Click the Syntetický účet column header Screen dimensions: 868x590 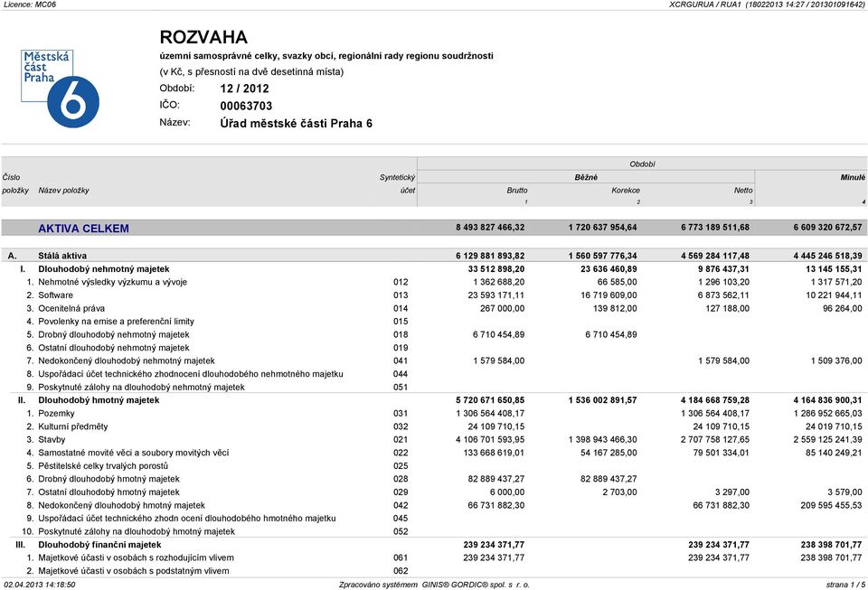tap(398, 183)
